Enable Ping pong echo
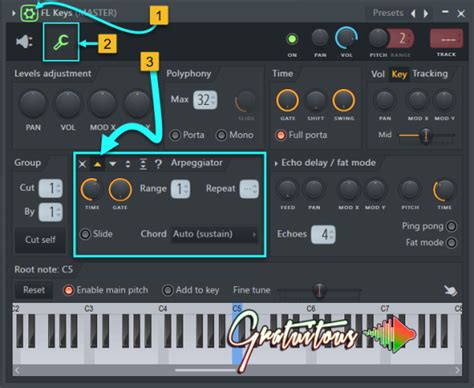 [451, 226]
